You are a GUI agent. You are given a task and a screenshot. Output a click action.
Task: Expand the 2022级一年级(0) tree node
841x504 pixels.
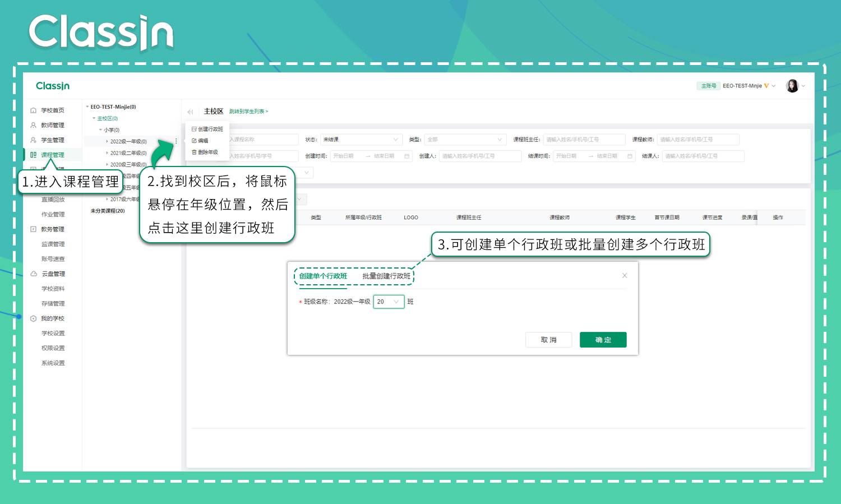tap(107, 141)
